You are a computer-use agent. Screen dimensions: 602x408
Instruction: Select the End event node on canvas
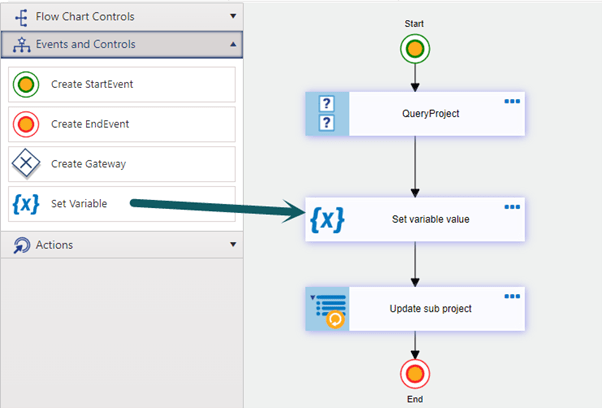[x=415, y=374]
